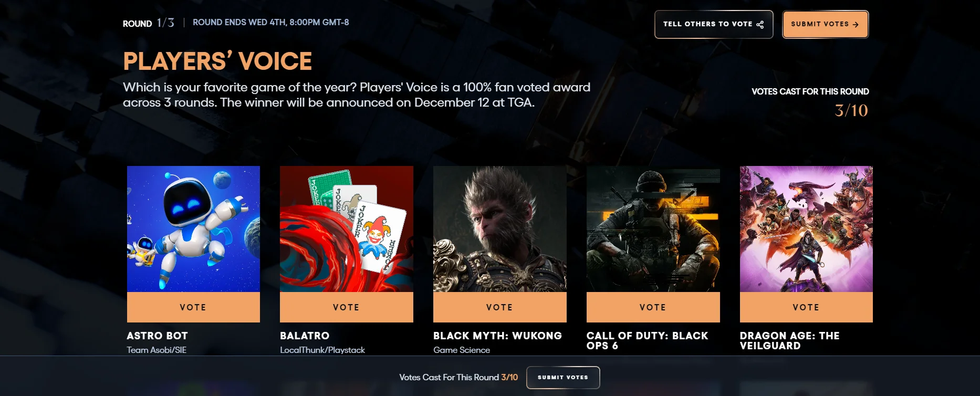Image resolution: width=980 pixels, height=396 pixels.
Task: Vote for Astro Bot
Action: 193,307
